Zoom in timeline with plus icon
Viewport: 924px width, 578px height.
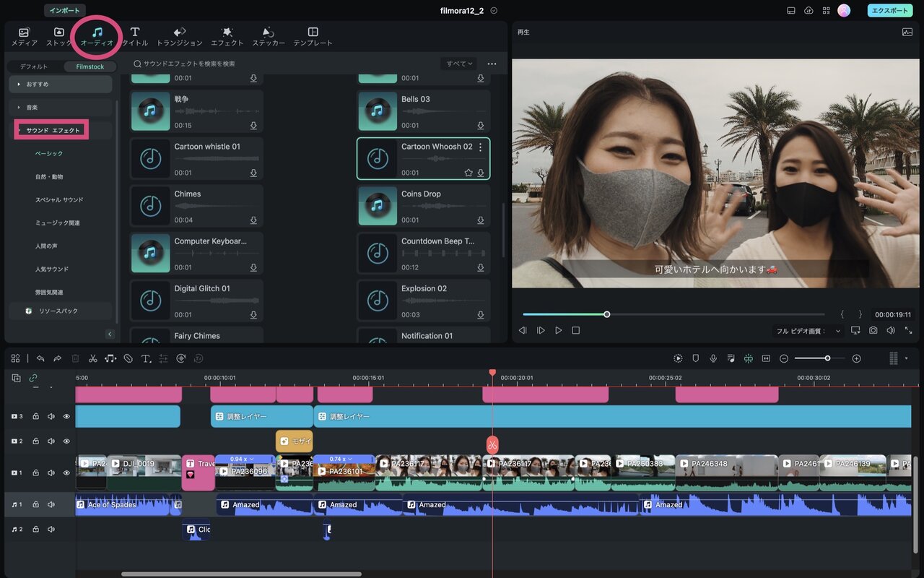point(856,358)
